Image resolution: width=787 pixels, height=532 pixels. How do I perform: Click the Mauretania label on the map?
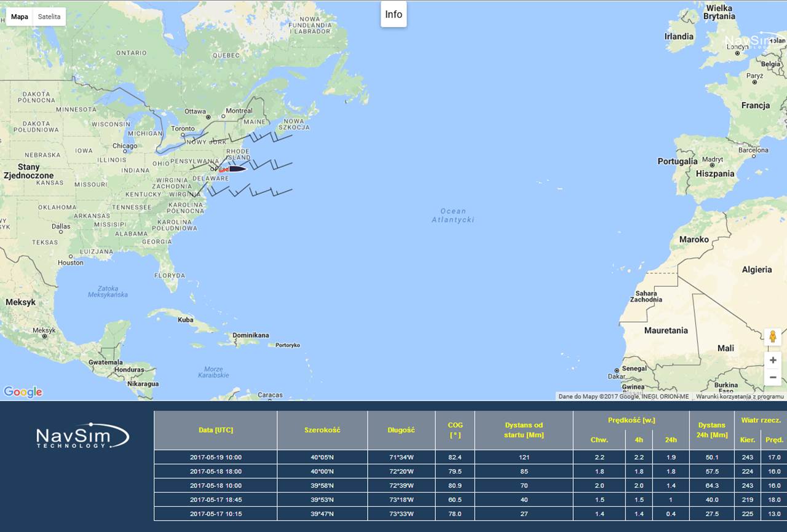coord(666,331)
